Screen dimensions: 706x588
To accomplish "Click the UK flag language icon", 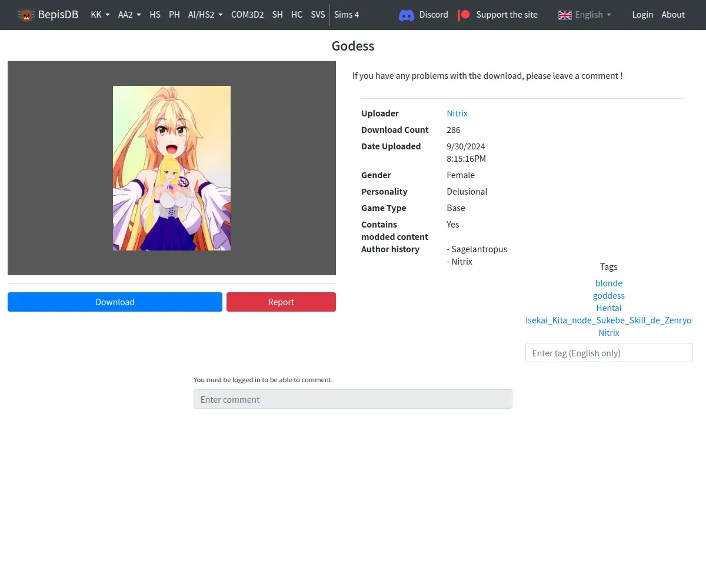I will [x=565, y=15].
